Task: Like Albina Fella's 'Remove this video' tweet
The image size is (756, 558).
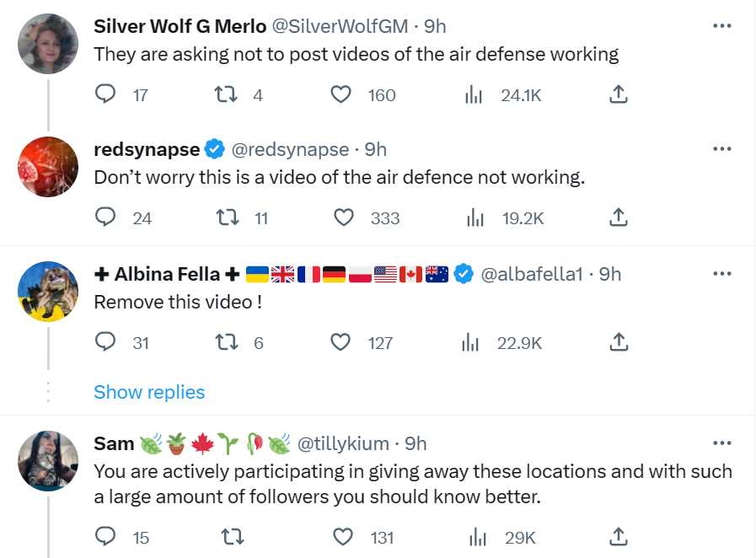Action: pyautogui.click(x=340, y=342)
